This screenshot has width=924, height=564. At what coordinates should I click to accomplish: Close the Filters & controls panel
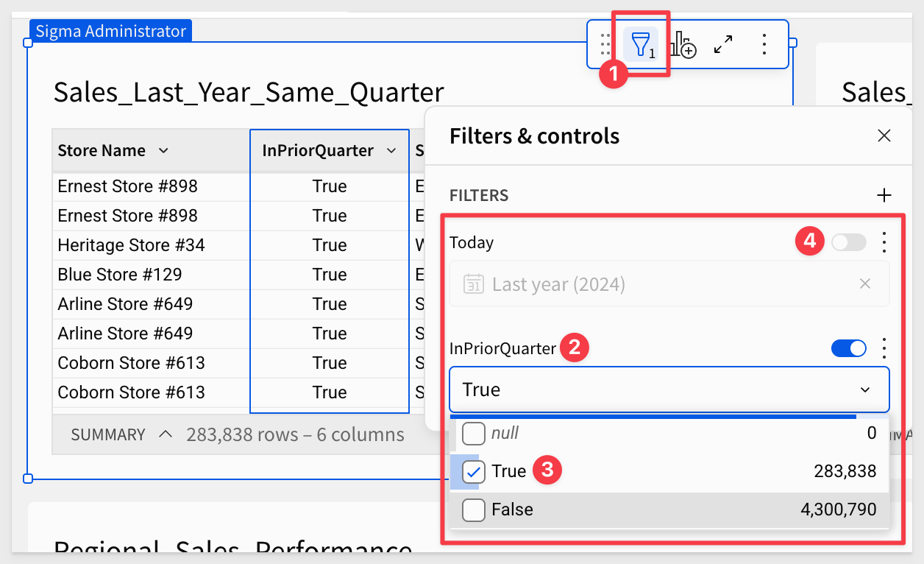pyautogui.click(x=884, y=135)
